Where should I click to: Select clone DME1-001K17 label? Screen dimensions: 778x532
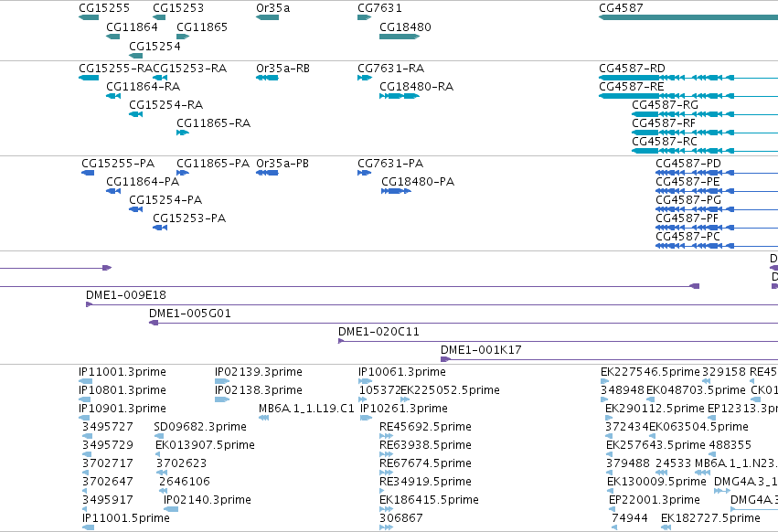(x=481, y=350)
